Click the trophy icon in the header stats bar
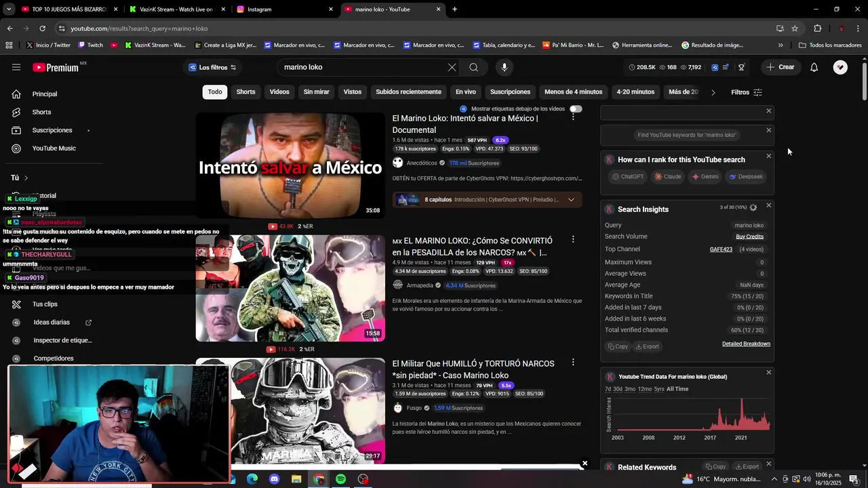 pyautogui.click(x=741, y=67)
